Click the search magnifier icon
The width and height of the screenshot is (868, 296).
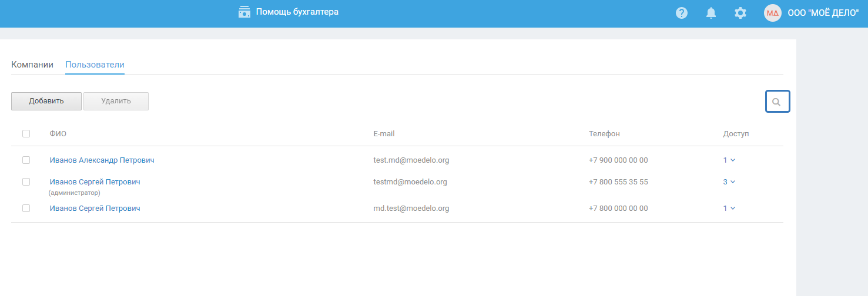pos(777,102)
